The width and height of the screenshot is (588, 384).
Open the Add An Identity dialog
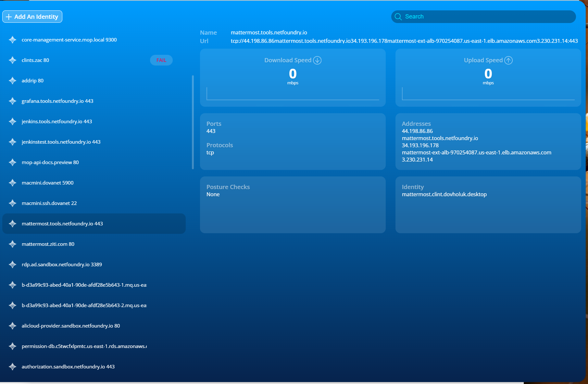pyautogui.click(x=32, y=17)
